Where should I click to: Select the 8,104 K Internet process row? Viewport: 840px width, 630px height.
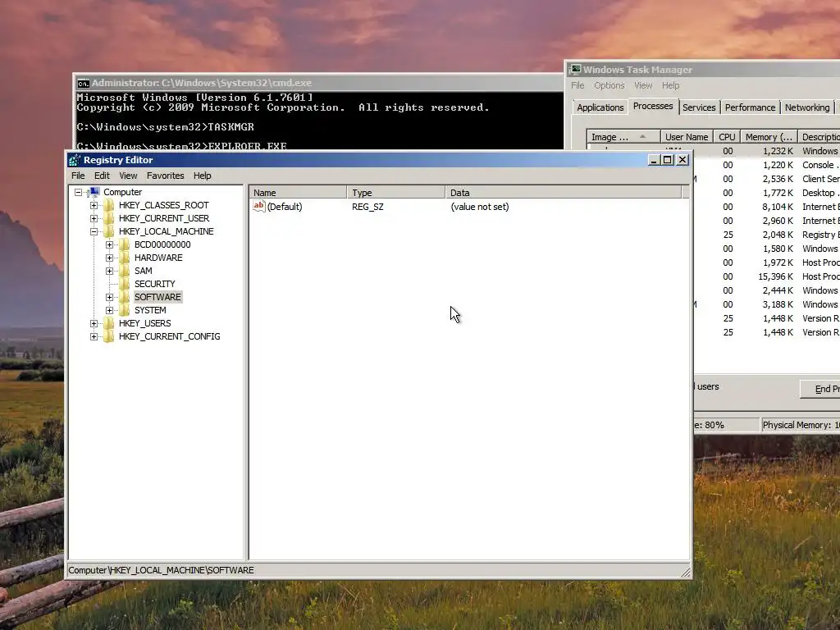(767, 207)
